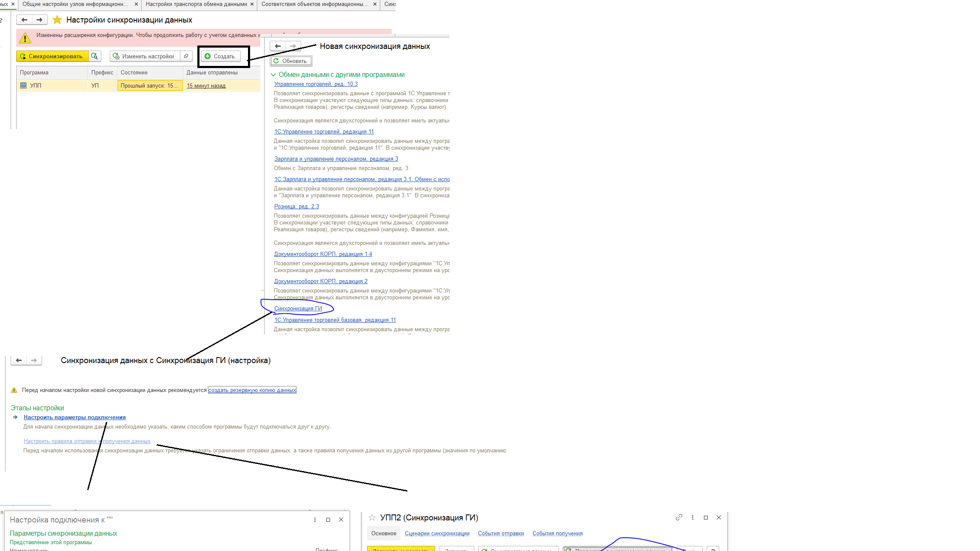Click the Состояние column header

[x=150, y=73]
